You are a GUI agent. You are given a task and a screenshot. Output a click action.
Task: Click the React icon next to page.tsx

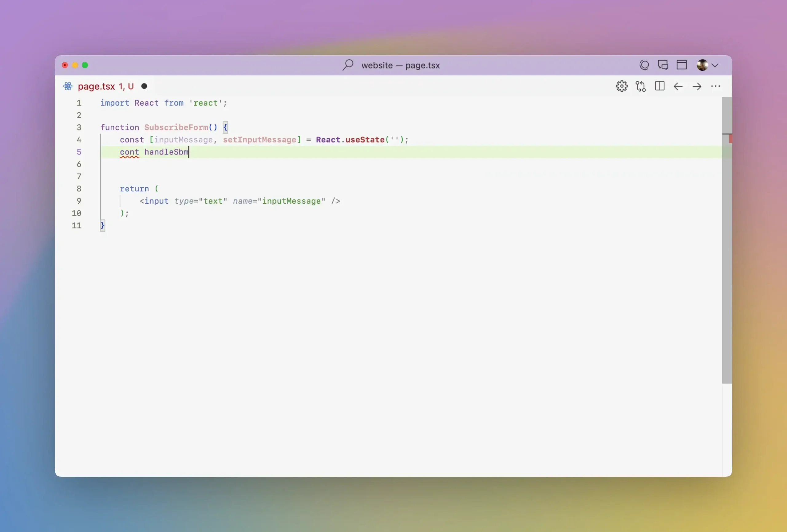click(x=68, y=86)
